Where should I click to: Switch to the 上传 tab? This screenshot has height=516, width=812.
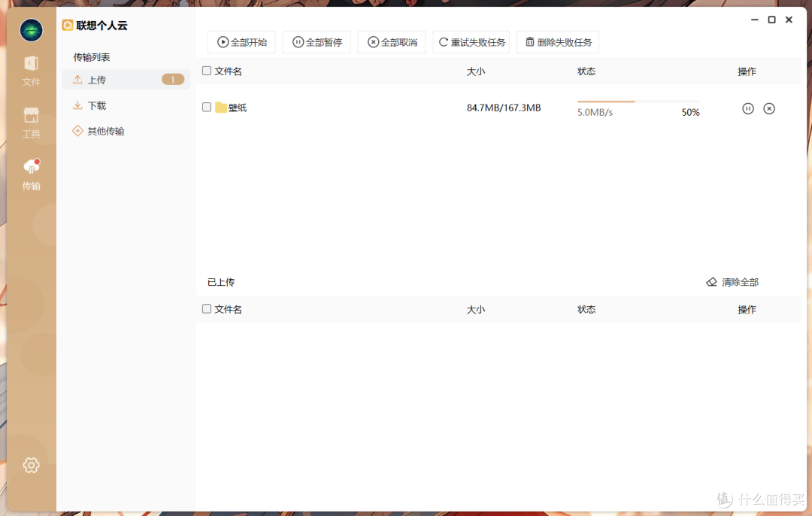pyautogui.click(x=96, y=79)
